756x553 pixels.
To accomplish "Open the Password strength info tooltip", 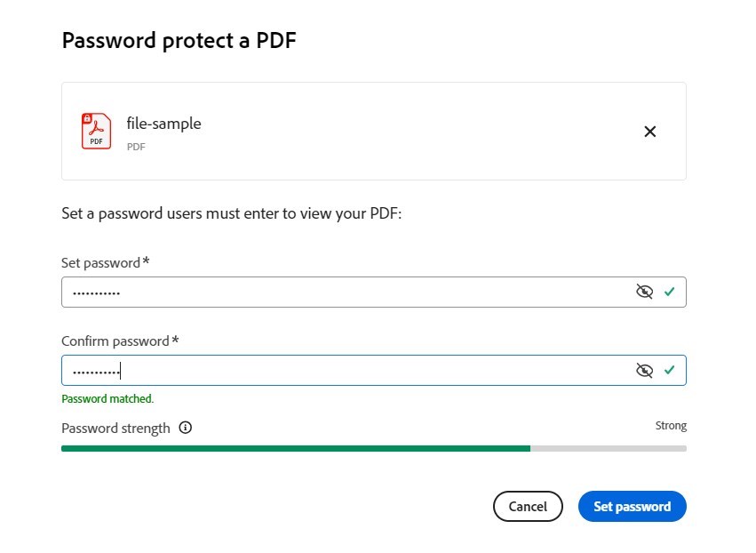I will click(x=185, y=429).
